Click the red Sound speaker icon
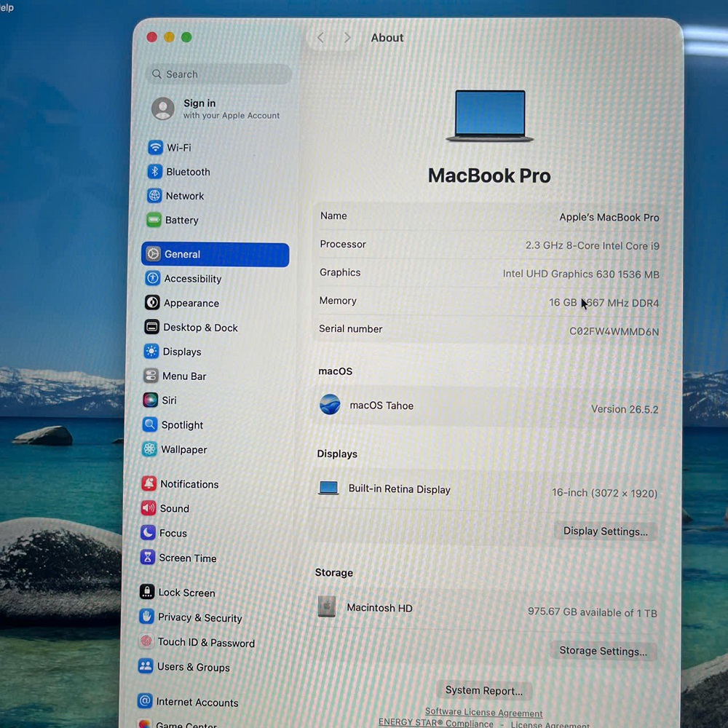This screenshot has width=728, height=728. [x=148, y=508]
